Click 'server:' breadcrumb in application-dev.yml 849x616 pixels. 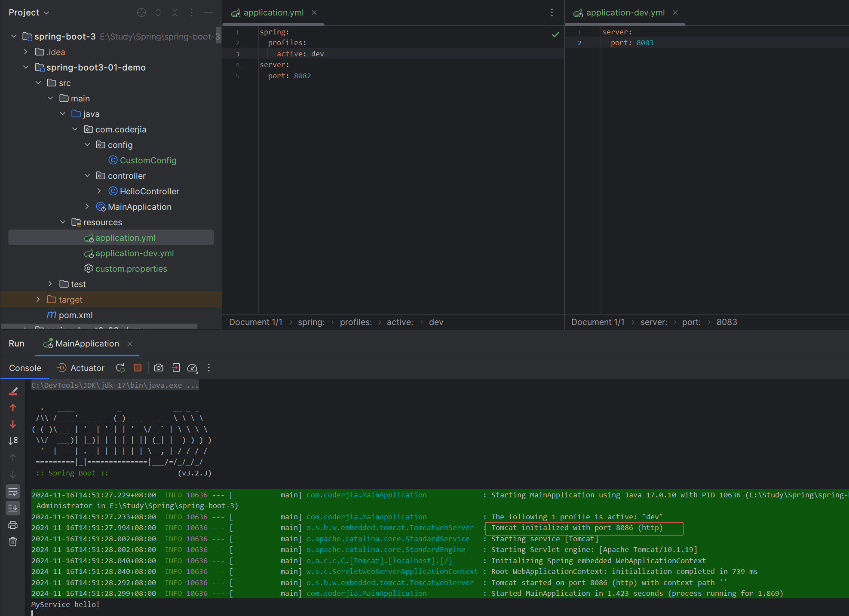point(653,322)
